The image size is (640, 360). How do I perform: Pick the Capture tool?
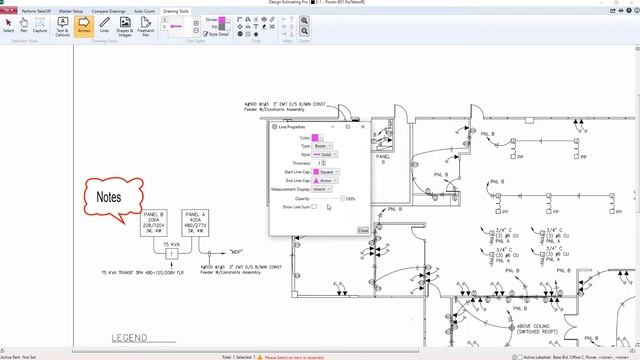tap(40, 25)
